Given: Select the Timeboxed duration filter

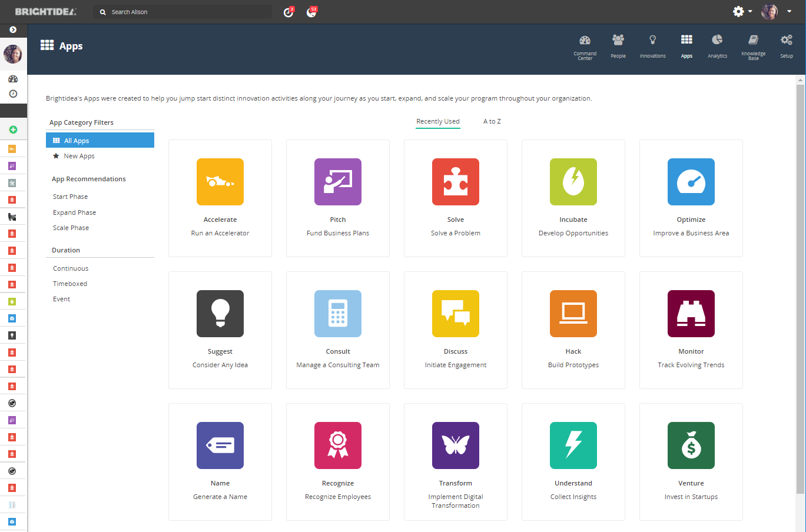Looking at the screenshot, I should click(70, 283).
